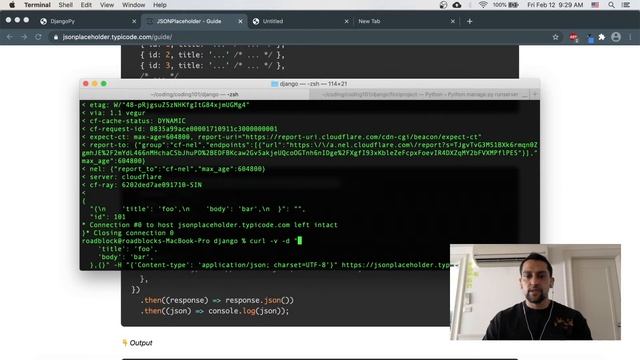Go back in the browser
The height and width of the screenshot is (360, 640).
point(9,37)
